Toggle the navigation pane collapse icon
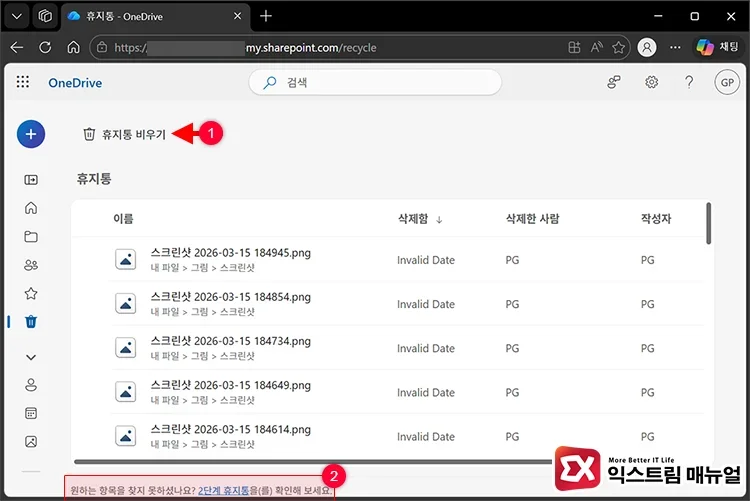Viewport: 750px width, 501px height. pyautogui.click(x=31, y=179)
